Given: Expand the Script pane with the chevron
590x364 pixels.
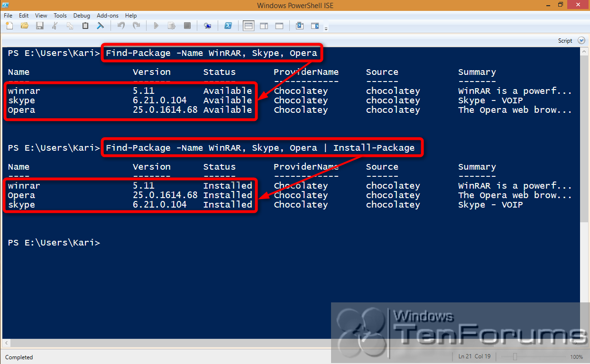Looking at the screenshot, I should [582, 41].
